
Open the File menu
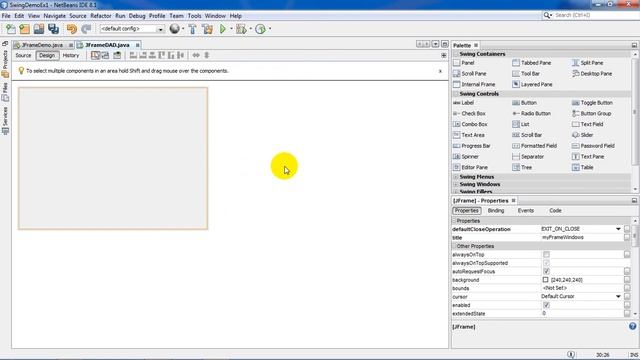tap(6, 16)
